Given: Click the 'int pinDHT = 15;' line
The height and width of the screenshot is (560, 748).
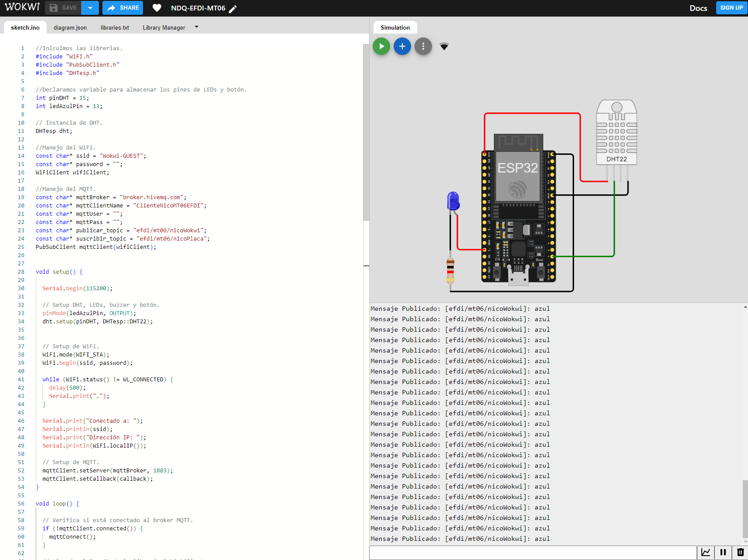Looking at the screenshot, I should 62,98.
